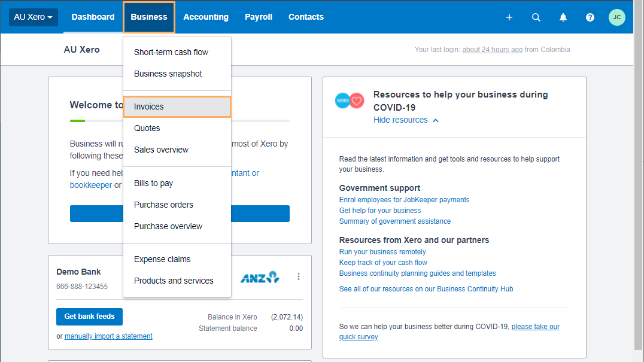Image resolution: width=644 pixels, height=362 pixels.
Task: Open the search magnifier icon
Action: [x=536, y=17]
